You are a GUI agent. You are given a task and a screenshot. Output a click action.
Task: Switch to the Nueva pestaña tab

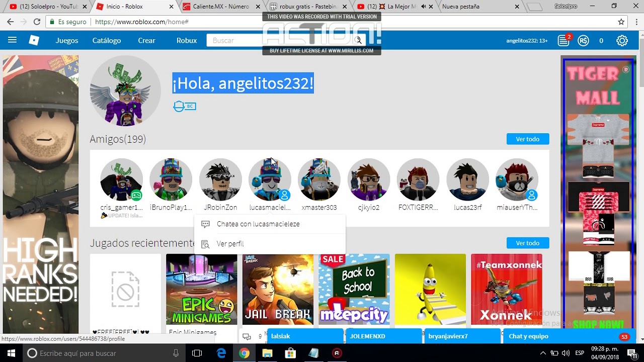pos(480,7)
